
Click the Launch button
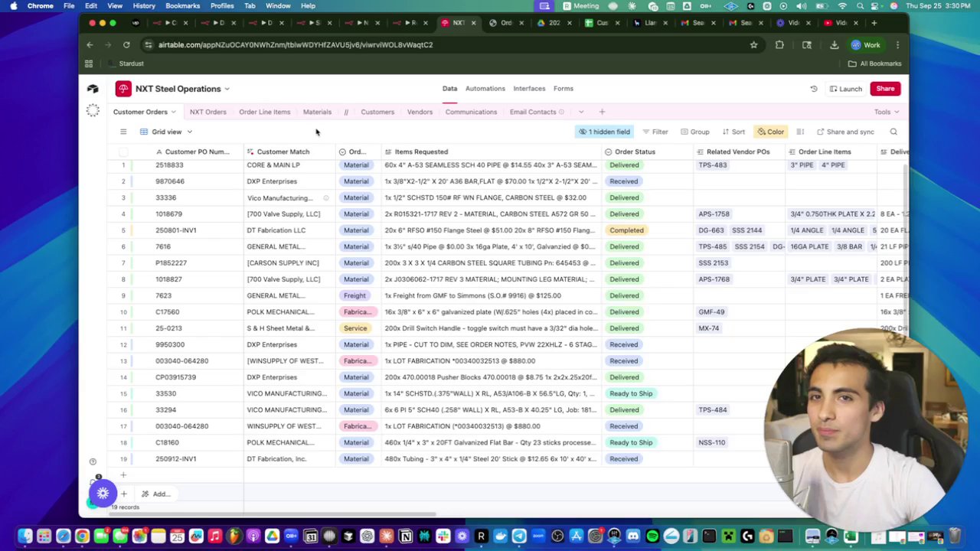point(844,89)
